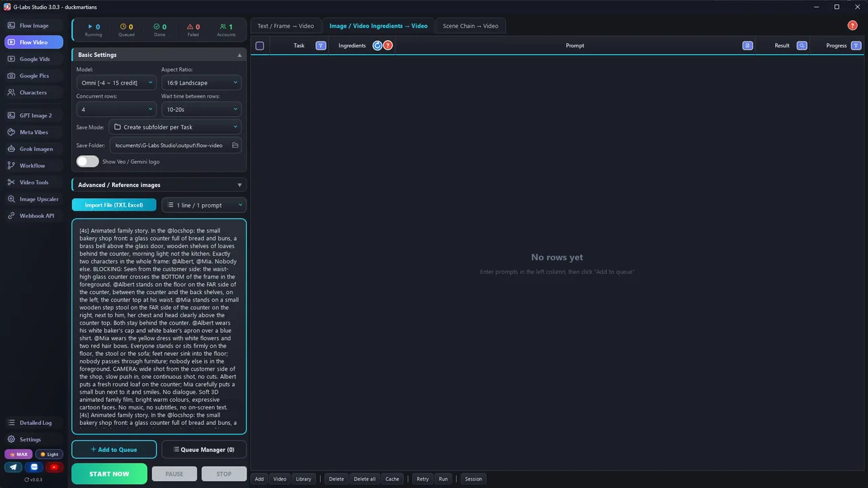The width and height of the screenshot is (868, 488).
Task: Click Delete all in the bottom toolbar
Action: point(364,479)
